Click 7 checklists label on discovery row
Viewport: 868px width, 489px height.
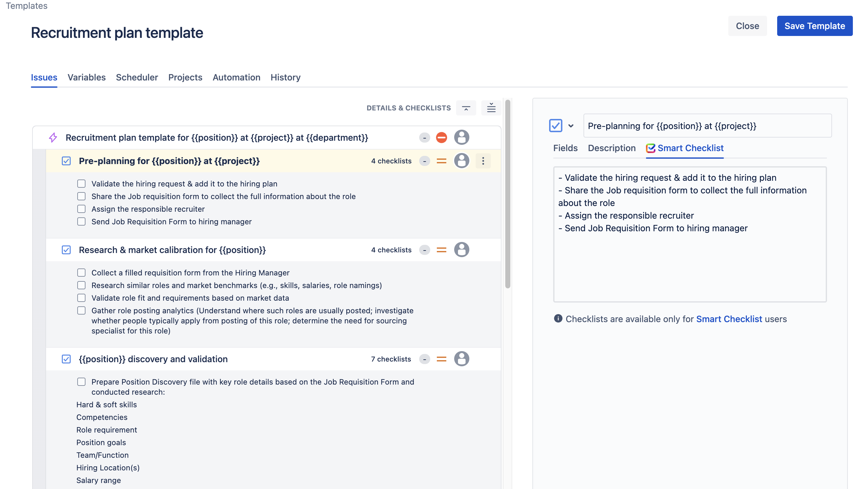pyautogui.click(x=391, y=359)
